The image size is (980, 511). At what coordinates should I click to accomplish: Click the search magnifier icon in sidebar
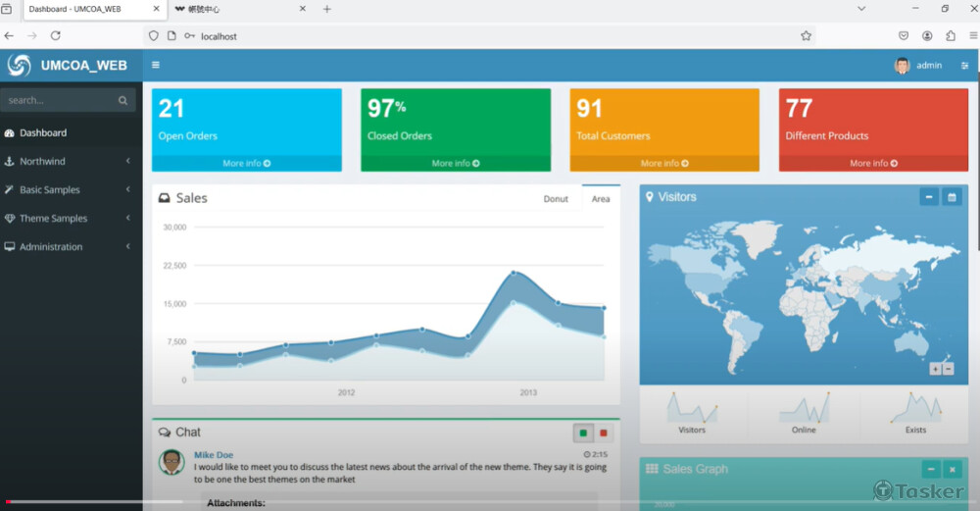[x=122, y=100]
